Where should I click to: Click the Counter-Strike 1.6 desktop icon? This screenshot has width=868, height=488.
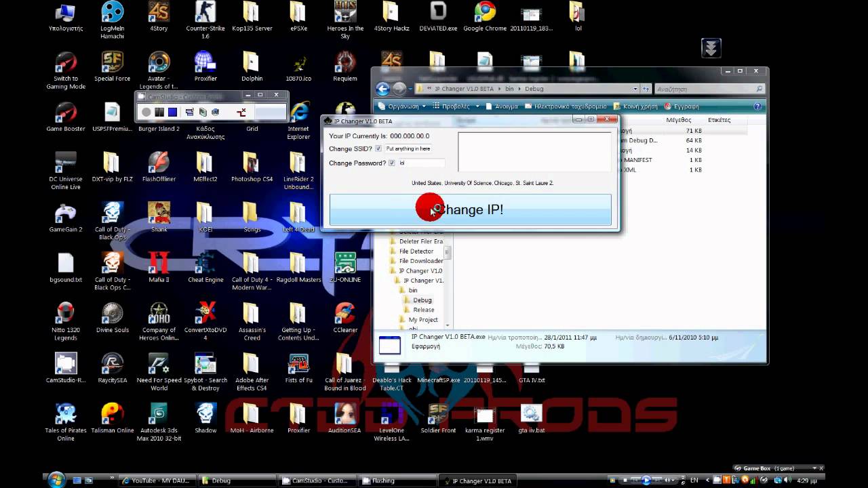[205, 20]
